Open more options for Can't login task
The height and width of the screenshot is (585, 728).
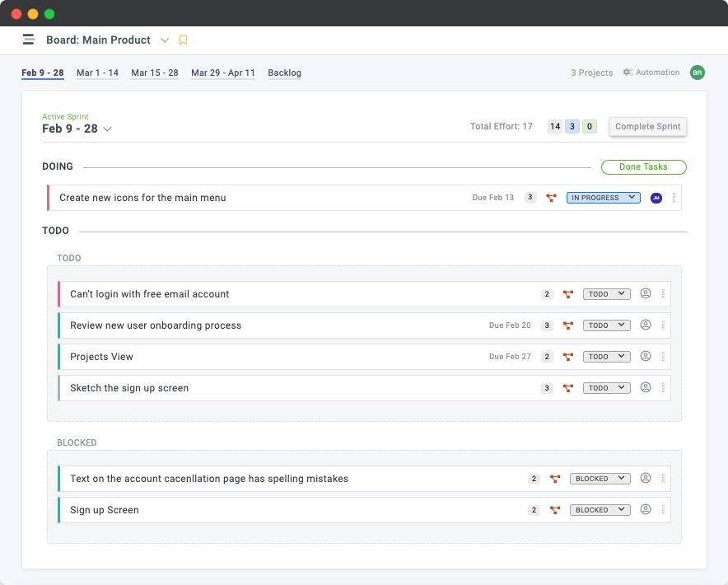click(663, 294)
